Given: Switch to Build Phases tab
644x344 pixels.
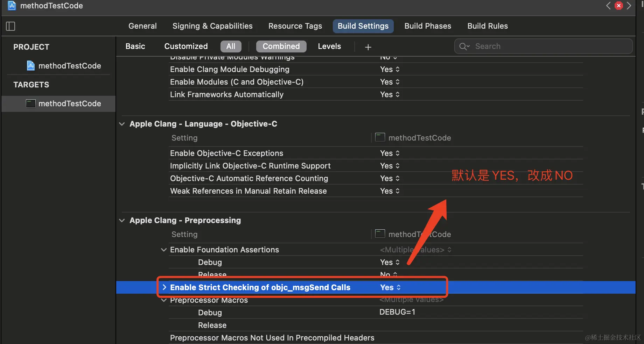Looking at the screenshot, I should click(428, 26).
